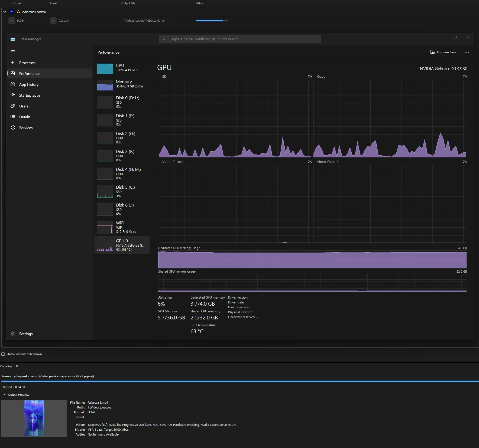Click the Custom preset link in queue
The image size is (479, 448).
(64, 21)
